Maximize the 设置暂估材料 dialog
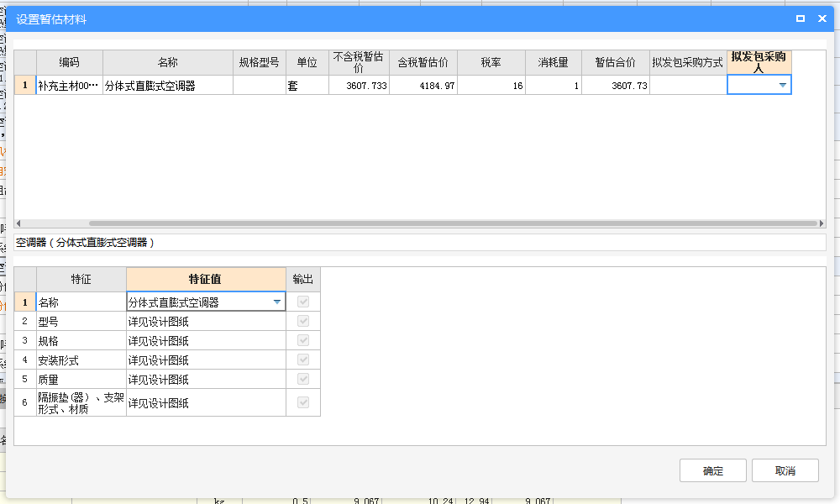840x504 pixels. coord(801,18)
